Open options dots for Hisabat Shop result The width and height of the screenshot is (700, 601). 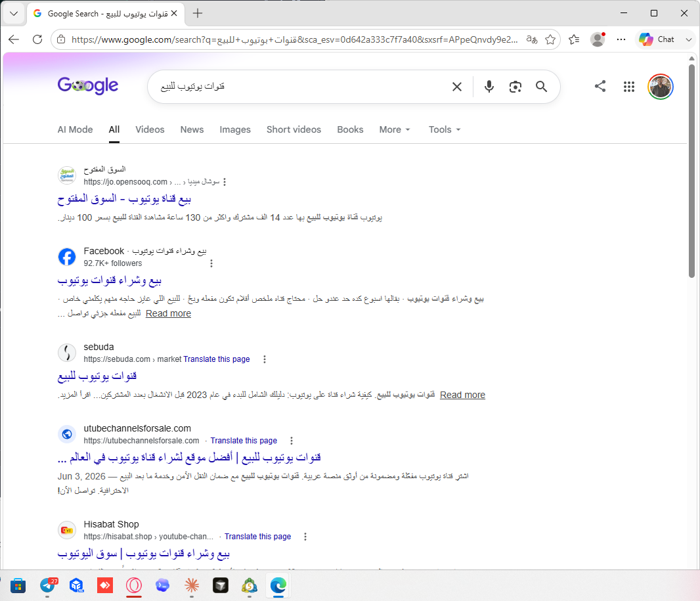coord(305,537)
